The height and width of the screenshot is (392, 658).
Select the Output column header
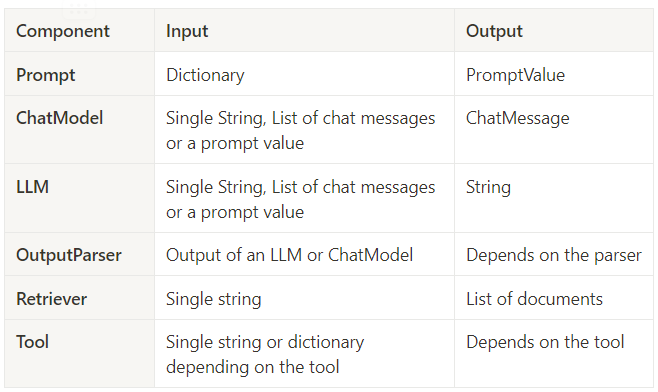554,31
